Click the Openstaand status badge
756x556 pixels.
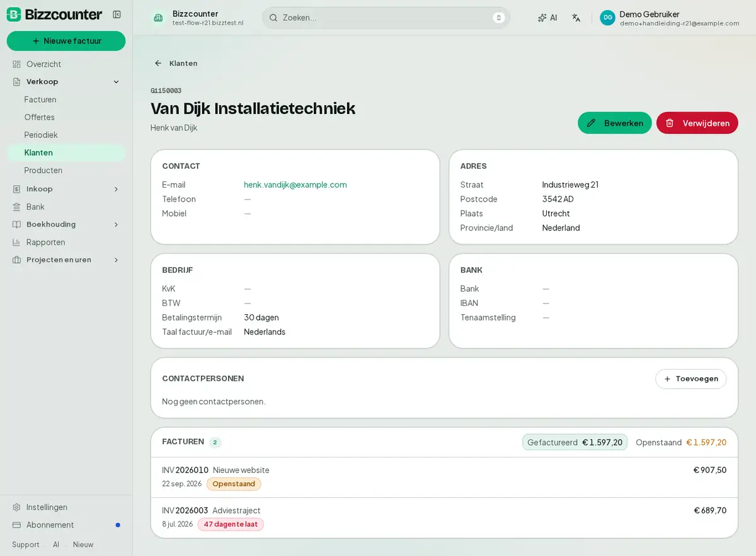click(x=234, y=484)
